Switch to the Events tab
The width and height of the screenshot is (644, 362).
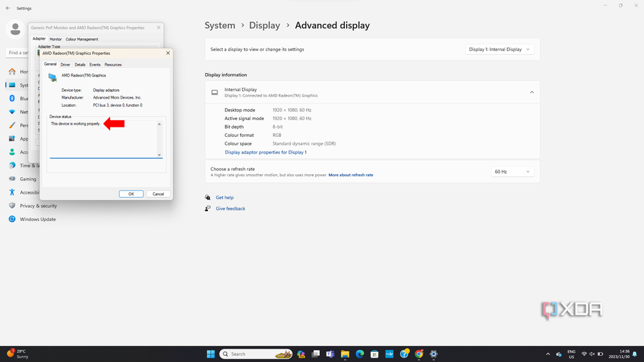click(x=95, y=64)
